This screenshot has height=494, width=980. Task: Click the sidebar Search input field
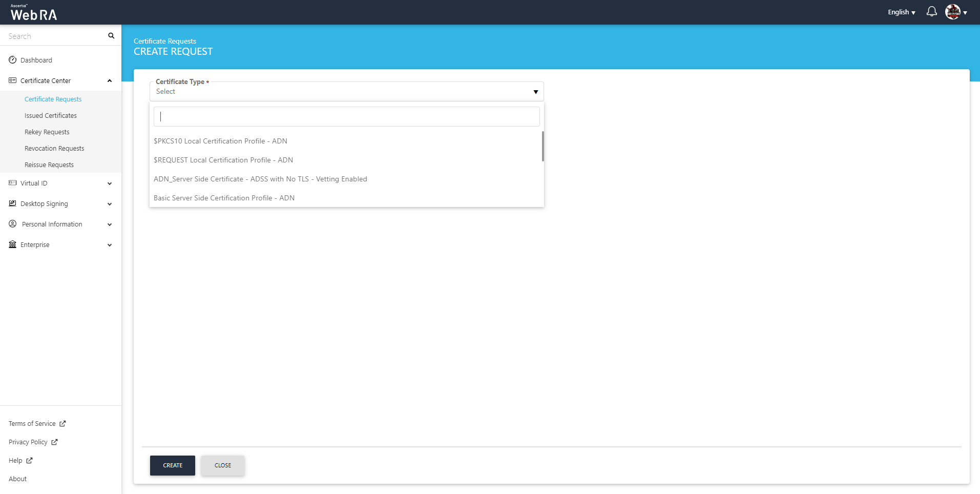[54, 36]
